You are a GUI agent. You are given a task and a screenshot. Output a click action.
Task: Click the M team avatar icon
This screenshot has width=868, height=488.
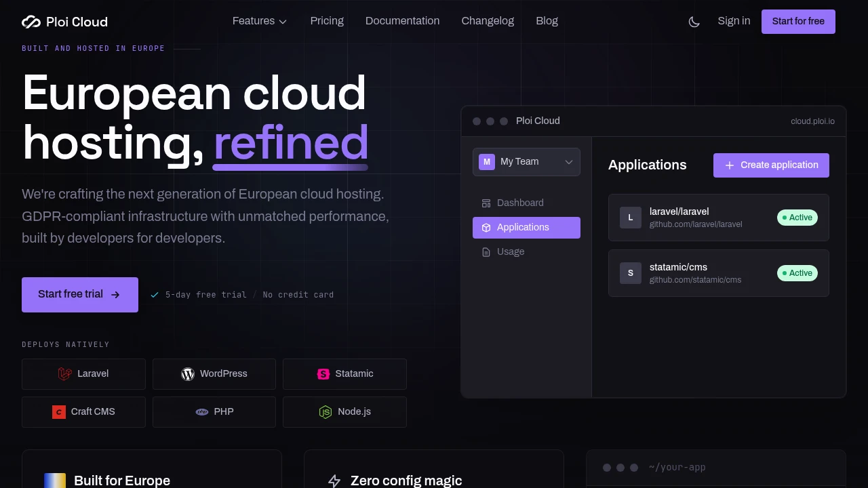[487, 162]
